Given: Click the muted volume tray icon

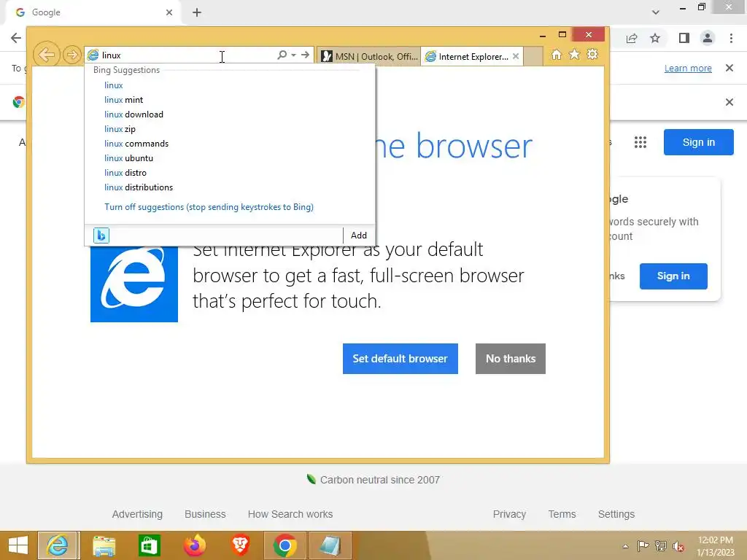Looking at the screenshot, I should [678, 546].
